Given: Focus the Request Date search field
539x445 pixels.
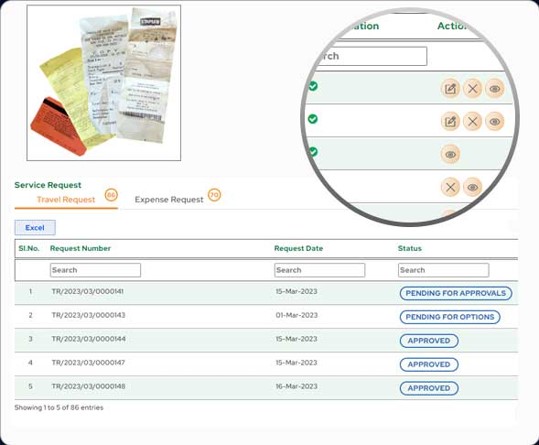Looking at the screenshot, I should [320, 270].
